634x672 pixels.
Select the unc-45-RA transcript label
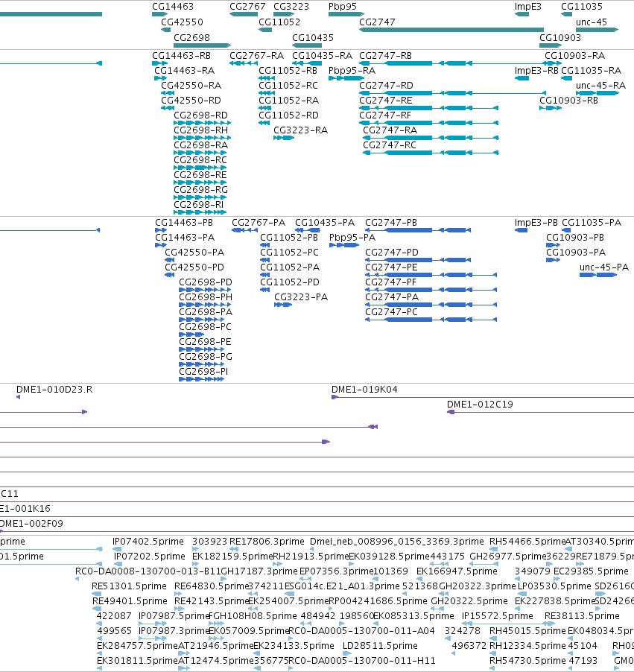[x=600, y=85]
